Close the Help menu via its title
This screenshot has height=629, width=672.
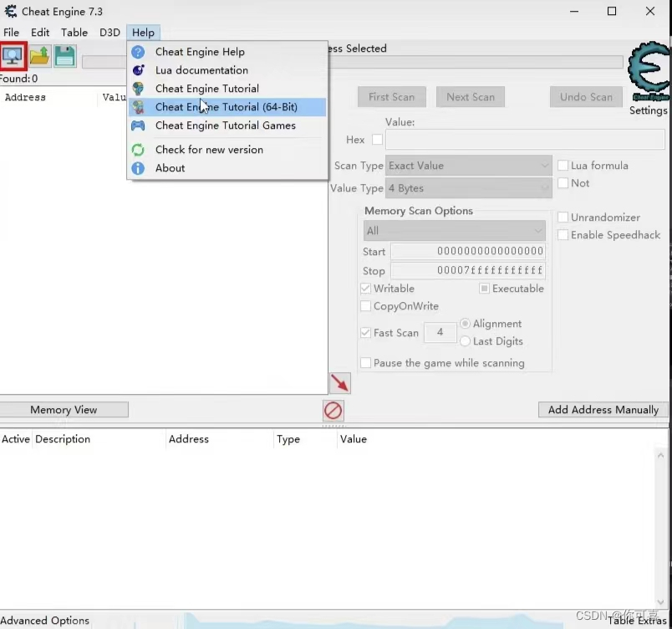(x=143, y=33)
